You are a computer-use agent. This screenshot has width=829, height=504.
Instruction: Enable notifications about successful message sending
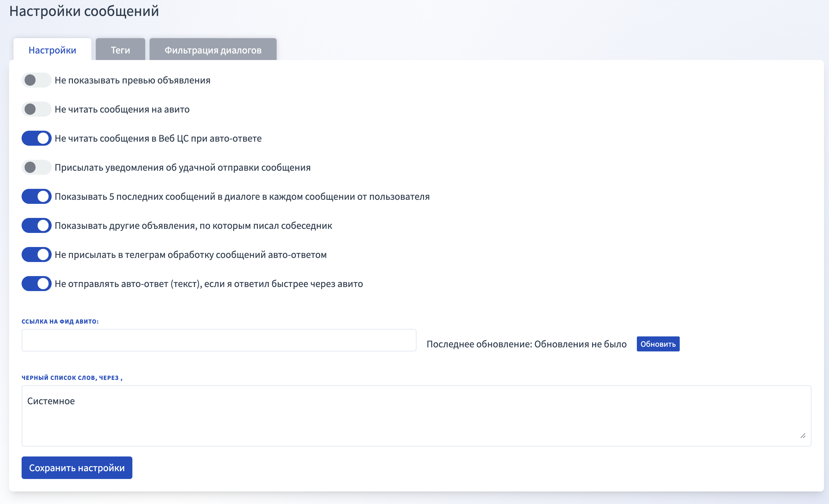pyautogui.click(x=36, y=168)
